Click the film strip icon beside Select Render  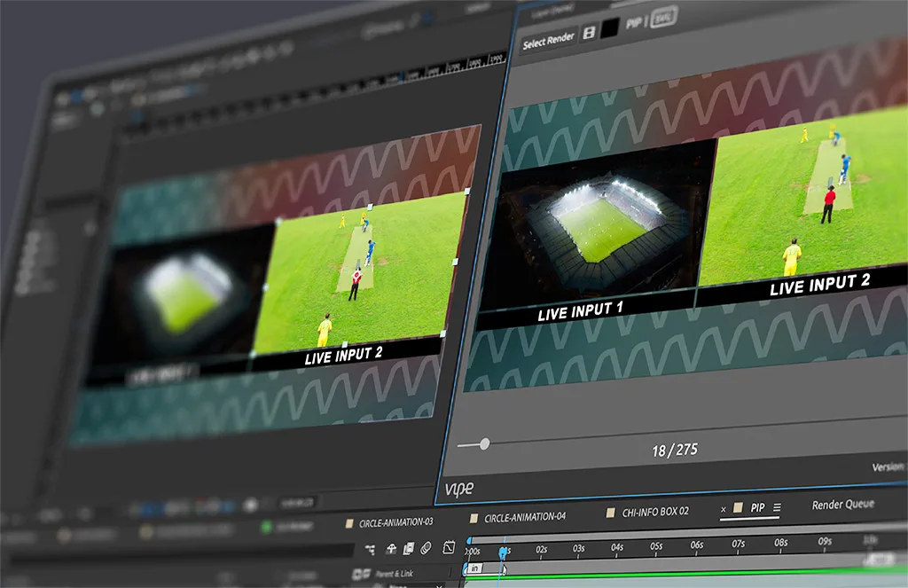pyautogui.click(x=589, y=35)
